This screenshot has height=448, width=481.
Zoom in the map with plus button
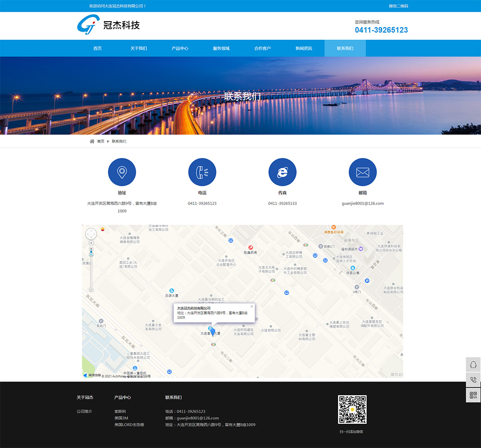[91, 249]
